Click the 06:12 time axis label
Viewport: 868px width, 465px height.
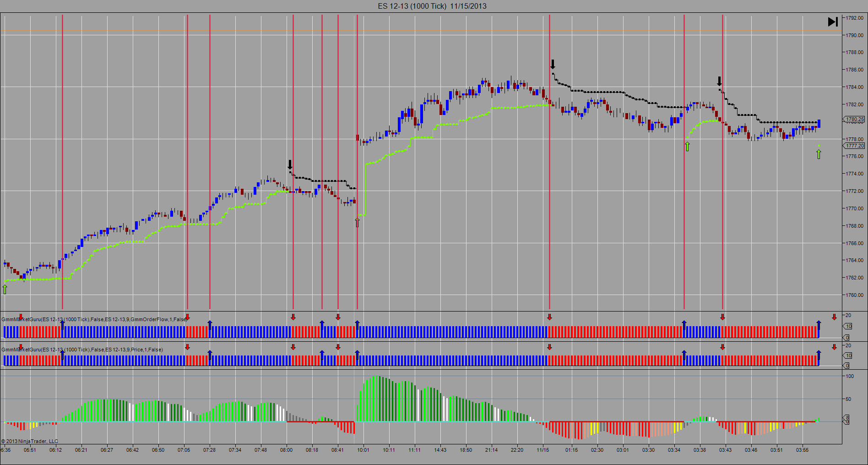pos(56,450)
